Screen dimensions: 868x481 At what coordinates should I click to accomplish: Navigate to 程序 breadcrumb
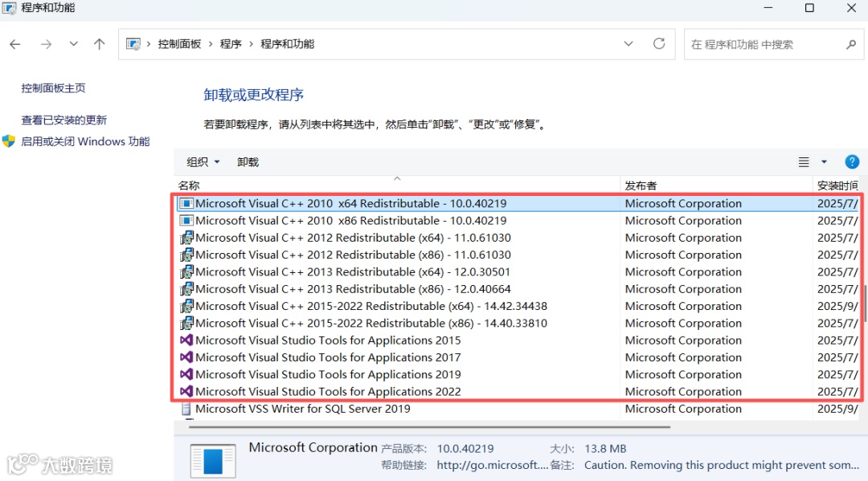pyautogui.click(x=231, y=43)
